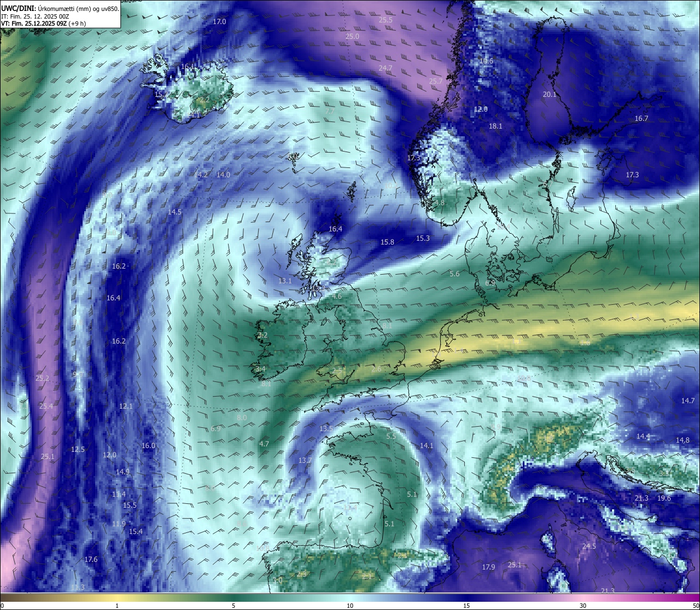Screen dimensions: 700x610
Task: Click the value 17.9 in the Mediterranean
Action: 488,567
